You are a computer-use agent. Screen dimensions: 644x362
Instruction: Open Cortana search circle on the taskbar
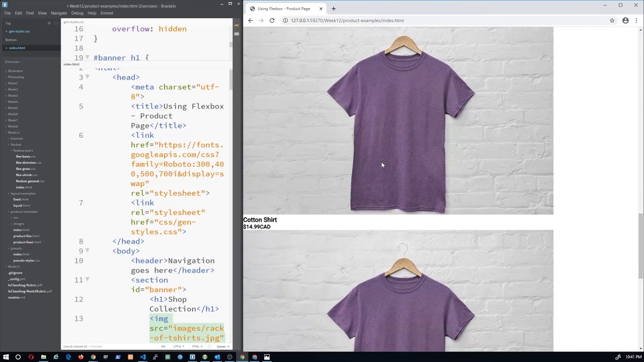point(18,357)
